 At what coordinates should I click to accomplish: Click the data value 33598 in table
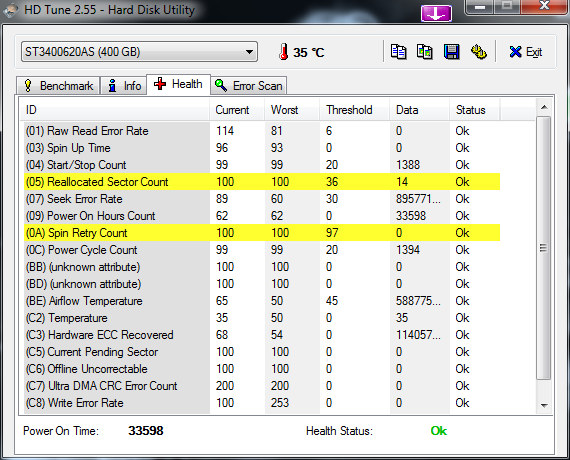click(411, 216)
